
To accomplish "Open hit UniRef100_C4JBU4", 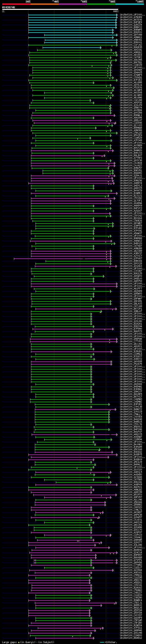I will (x=131, y=163).
